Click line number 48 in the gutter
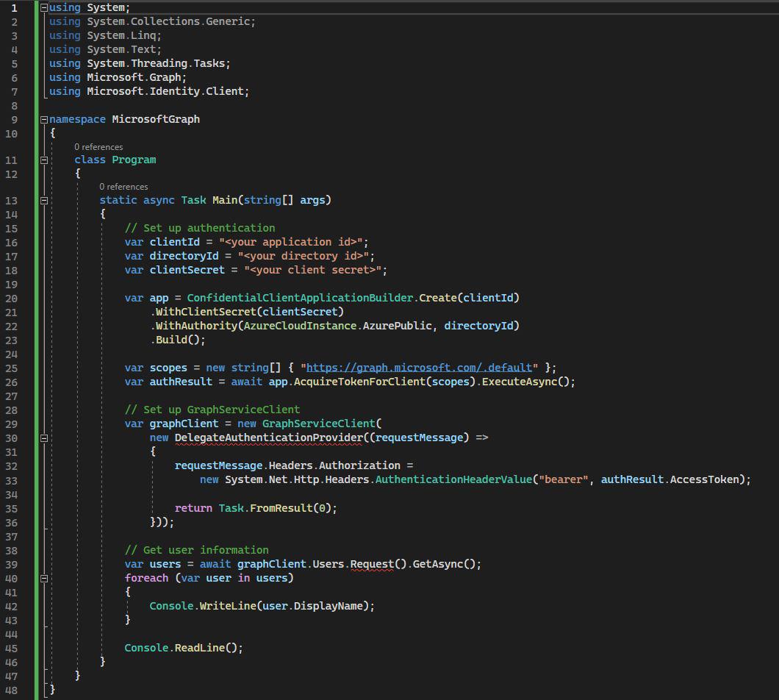 pos(12,690)
